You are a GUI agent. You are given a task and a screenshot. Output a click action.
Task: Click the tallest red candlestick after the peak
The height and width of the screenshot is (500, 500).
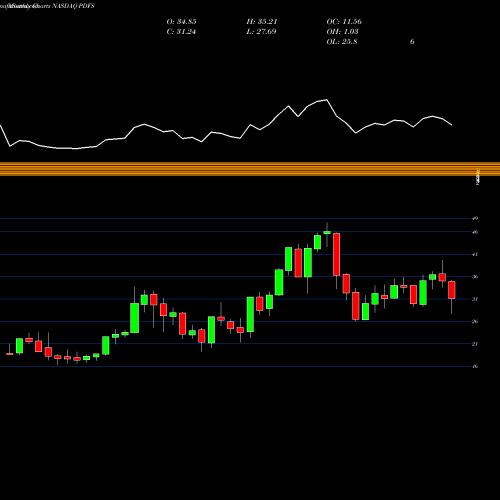tap(337, 254)
